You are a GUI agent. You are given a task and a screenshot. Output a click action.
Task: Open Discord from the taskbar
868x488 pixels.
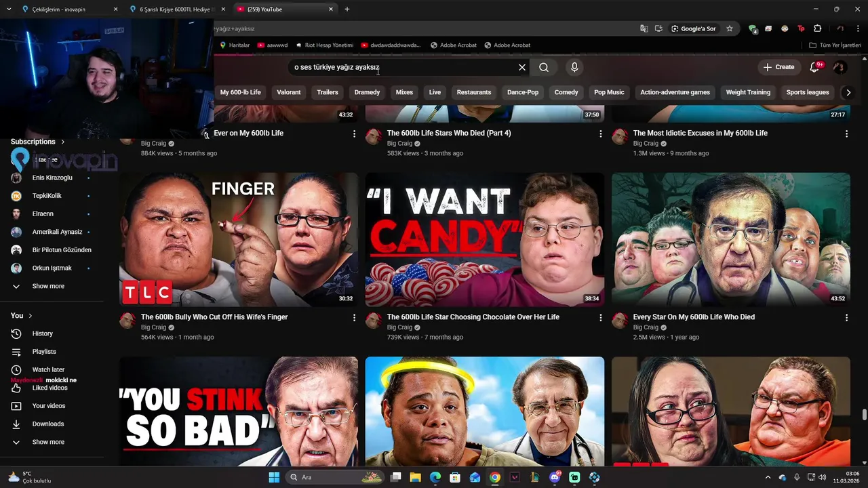555,477
